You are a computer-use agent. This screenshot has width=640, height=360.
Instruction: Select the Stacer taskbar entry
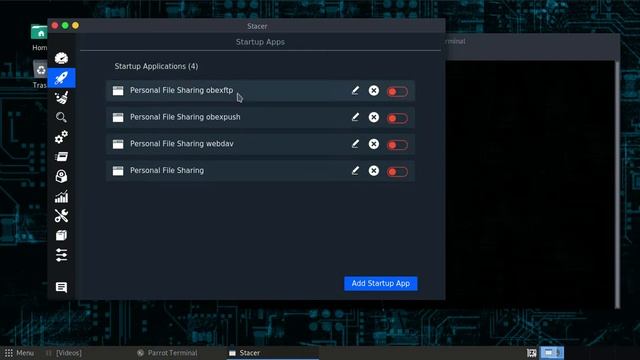point(272,353)
